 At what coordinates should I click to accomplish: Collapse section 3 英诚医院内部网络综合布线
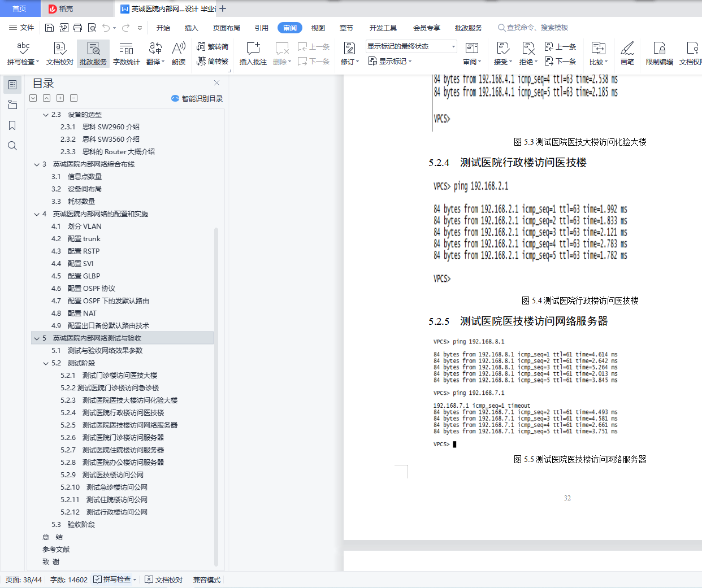(x=37, y=164)
